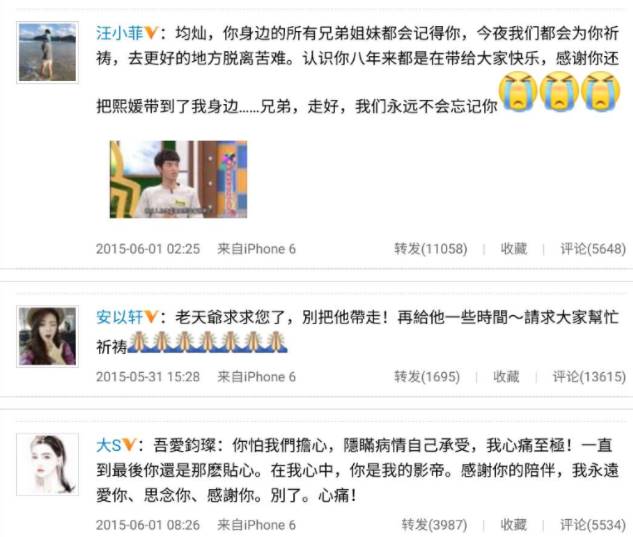
Task: Click the verified V badge next to 大S
Action: [x=129, y=445]
